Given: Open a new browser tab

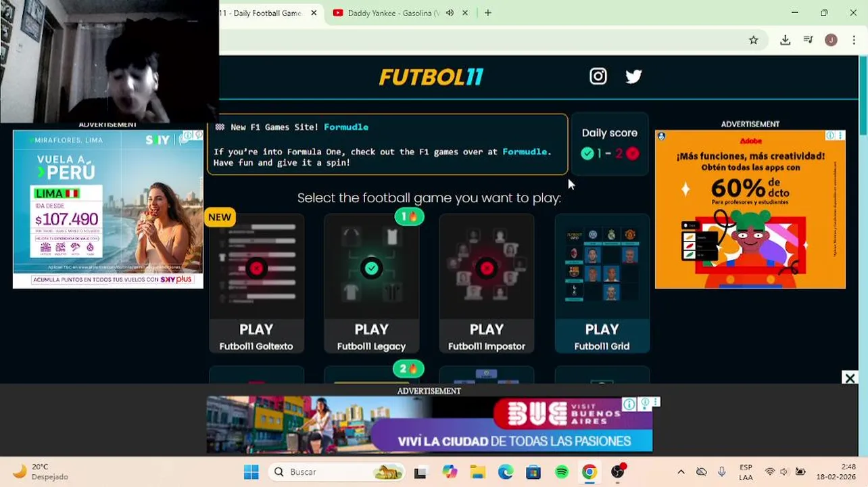Looking at the screenshot, I should (x=487, y=13).
